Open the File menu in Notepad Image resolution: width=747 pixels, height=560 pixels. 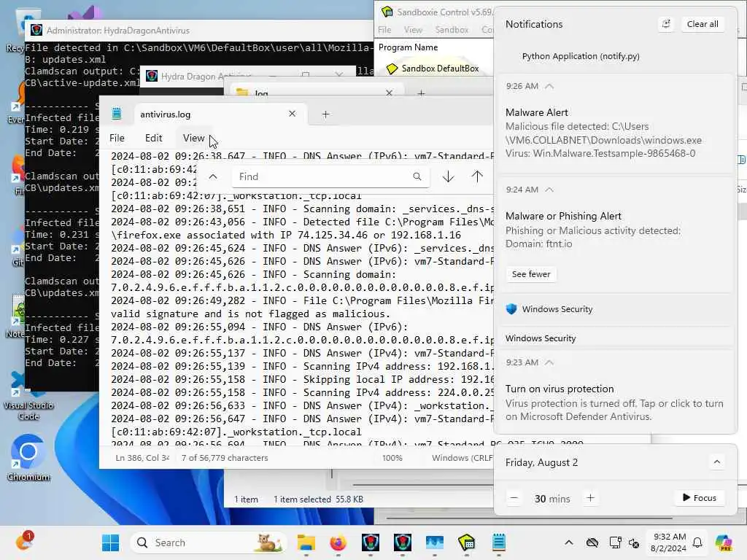pyautogui.click(x=117, y=138)
